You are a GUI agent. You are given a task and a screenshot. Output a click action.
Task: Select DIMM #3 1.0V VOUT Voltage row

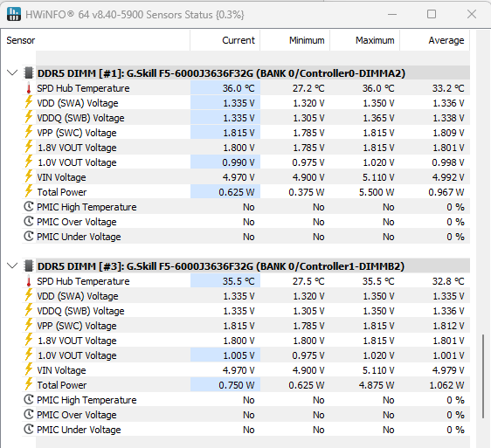tap(245, 355)
